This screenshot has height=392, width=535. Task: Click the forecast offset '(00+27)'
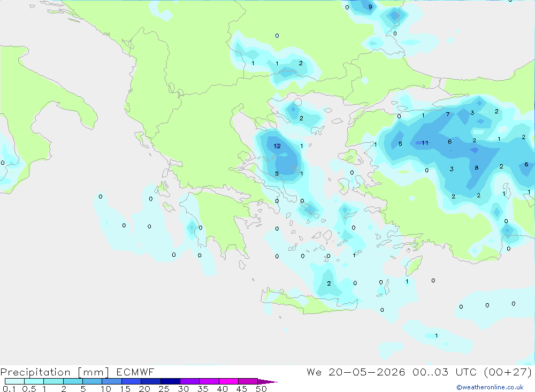[x=508, y=372]
